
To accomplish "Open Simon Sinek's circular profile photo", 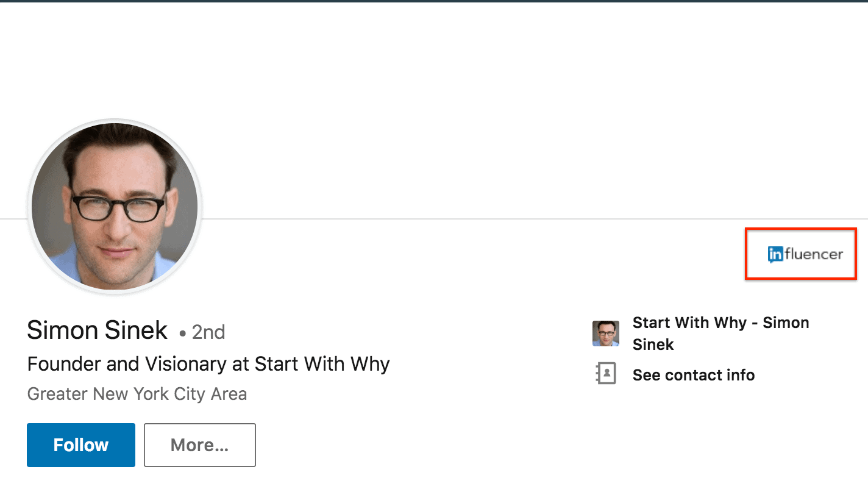I will [x=115, y=206].
